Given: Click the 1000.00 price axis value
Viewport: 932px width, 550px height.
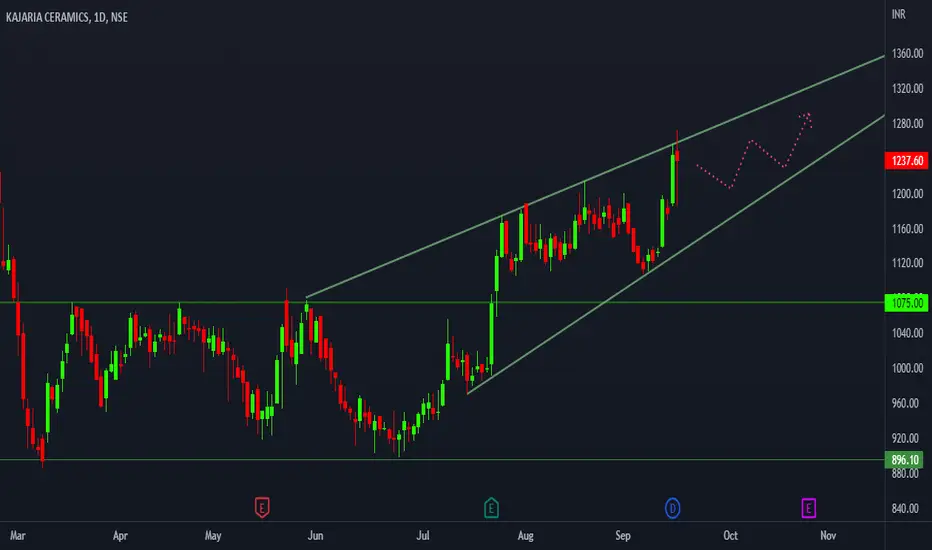Looking at the screenshot, I should pos(907,368).
